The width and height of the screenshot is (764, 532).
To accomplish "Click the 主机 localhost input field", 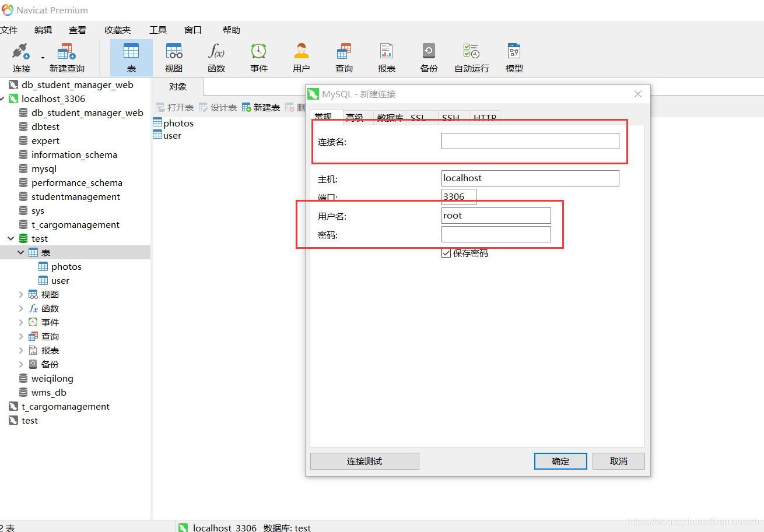I will click(530, 178).
